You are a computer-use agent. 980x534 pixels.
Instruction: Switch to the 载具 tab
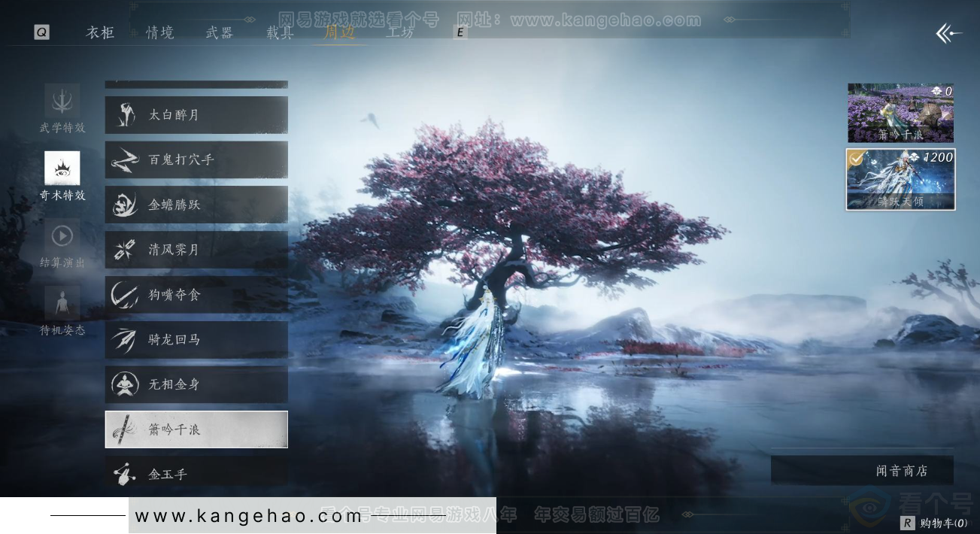click(x=280, y=32)
